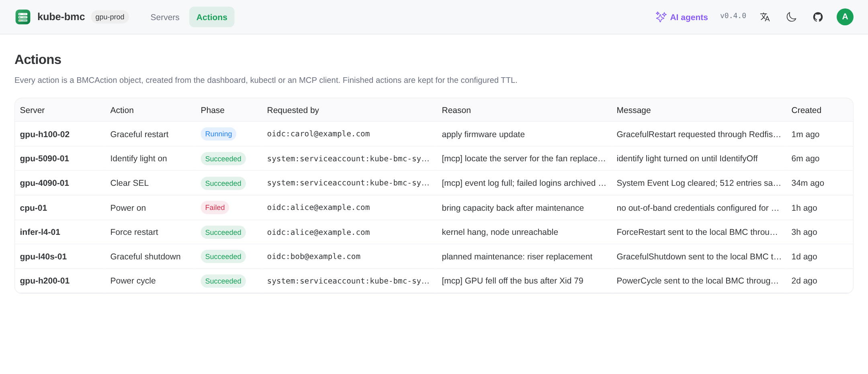
Task: Click the AI agents sparkle icon
Action: point(661,17)
